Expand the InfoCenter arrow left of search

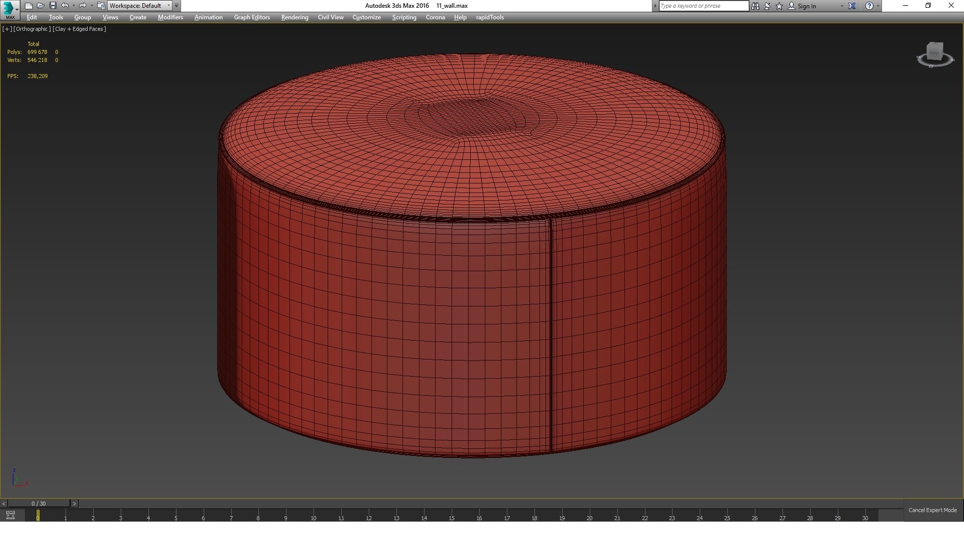(655, 6)
